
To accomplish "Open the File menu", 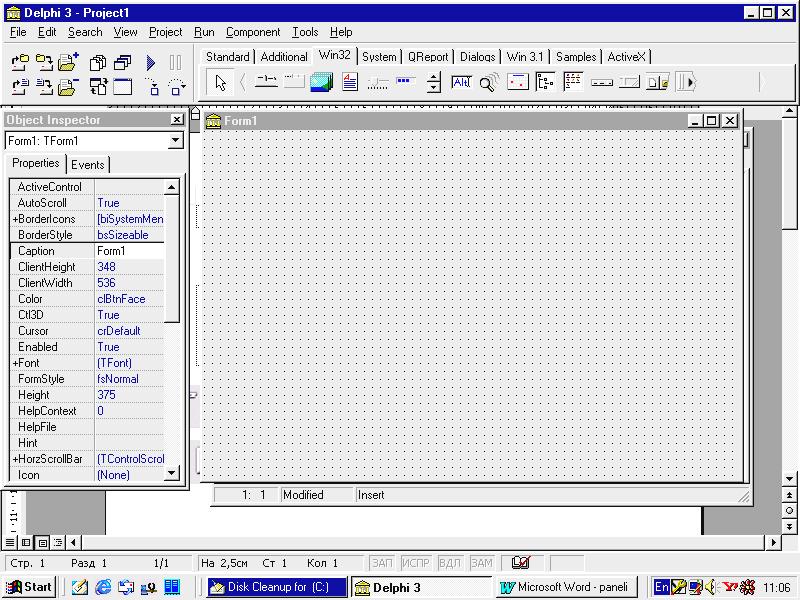I will [18, 32].
